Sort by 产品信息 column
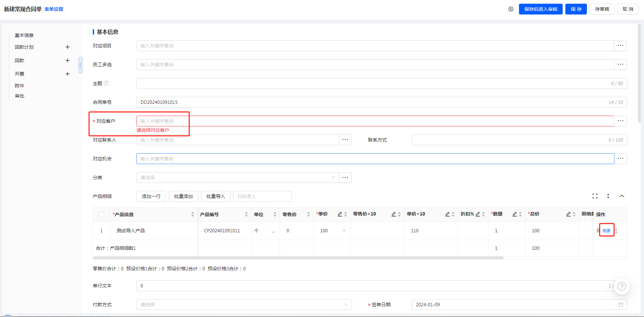The width and height of the screenshot is (644, 317). 193,214
